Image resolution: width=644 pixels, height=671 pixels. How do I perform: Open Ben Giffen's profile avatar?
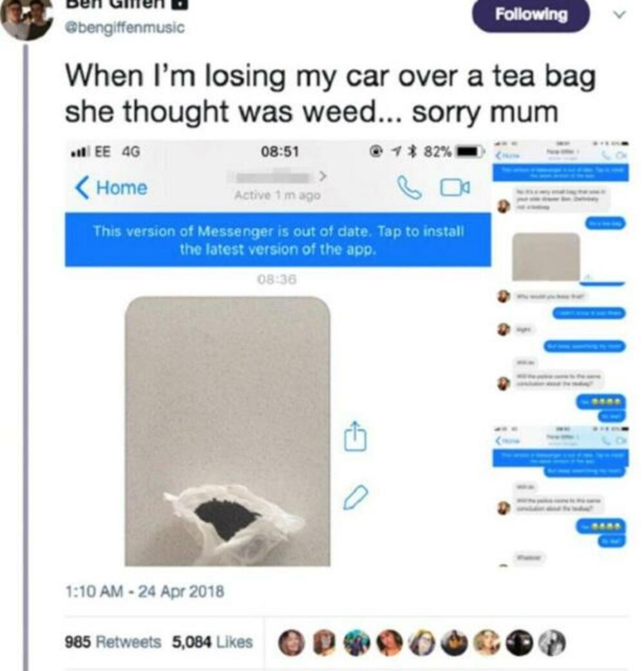26,17
